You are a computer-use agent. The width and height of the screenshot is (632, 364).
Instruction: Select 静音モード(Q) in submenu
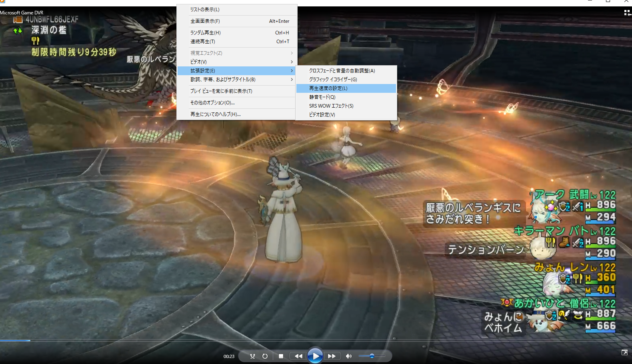(x=346, y=97)
